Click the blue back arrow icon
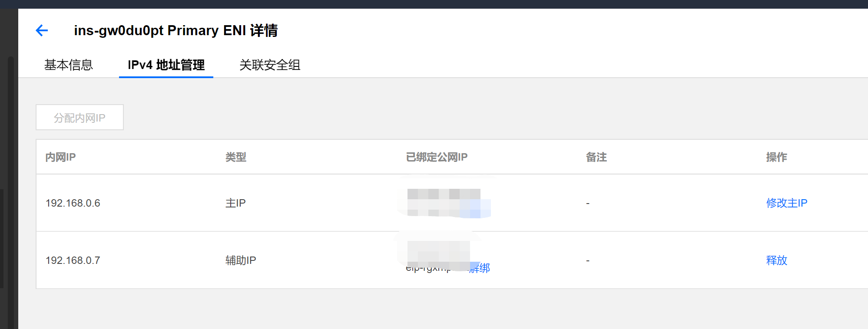 tap(42, 30)
